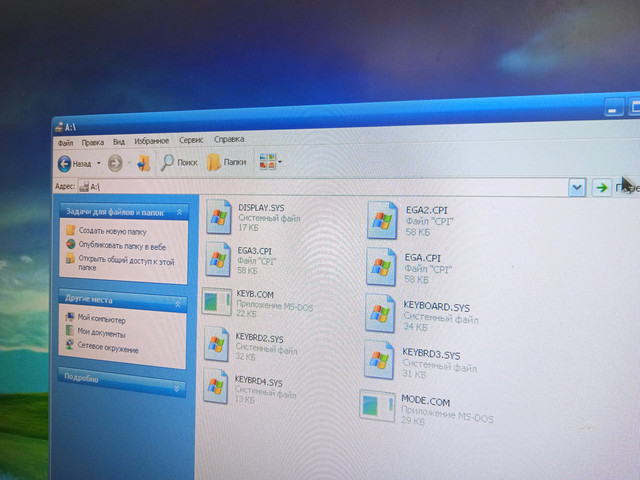Click the DISPLAY.SYS file name text

point(261,208)
